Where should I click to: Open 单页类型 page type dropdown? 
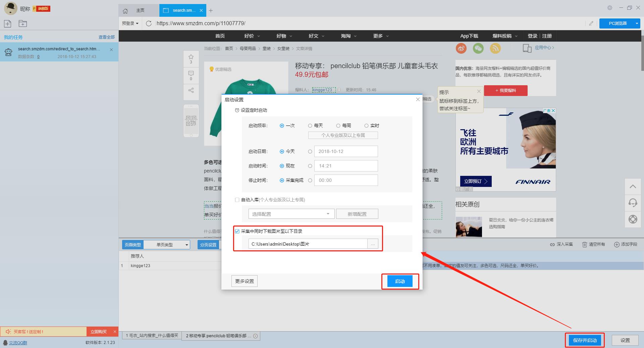click(x=167, y=245)
